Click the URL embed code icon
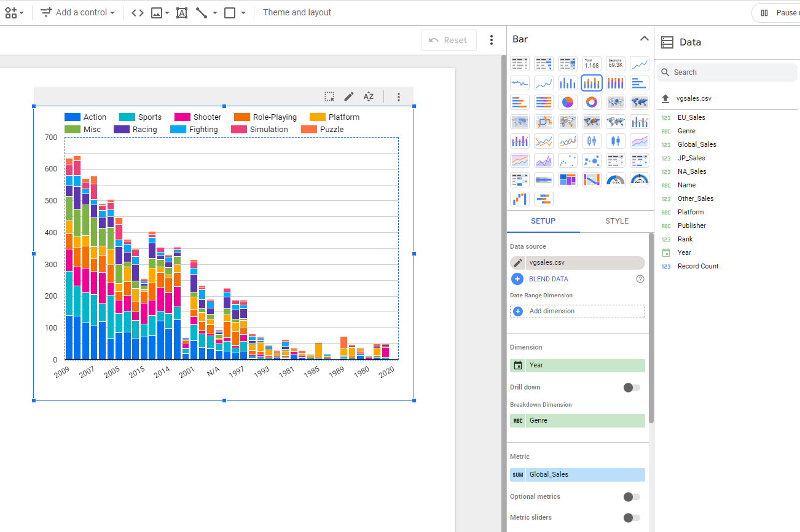 click(x=138, y=13)
